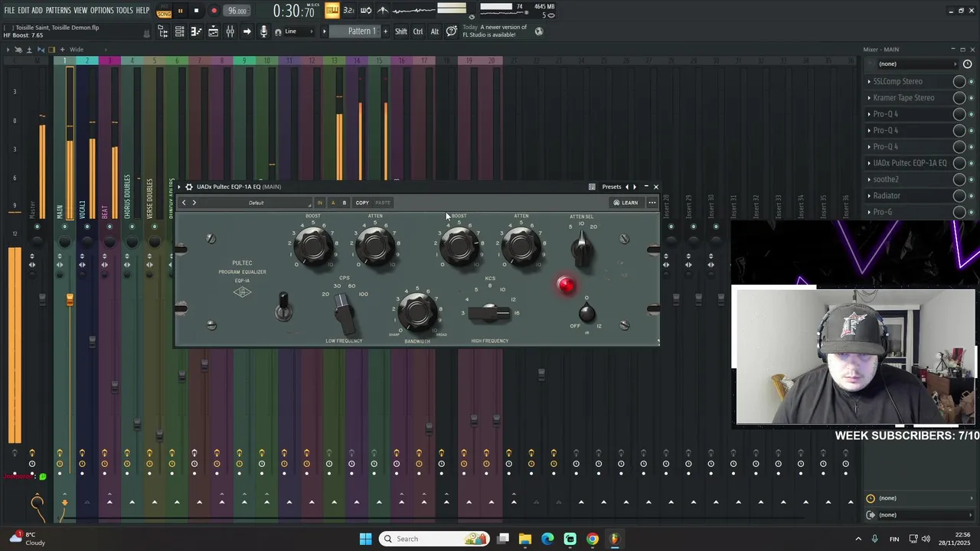Open the TOOLS menu
Viewport: 980px width, 551px height.
125,11
